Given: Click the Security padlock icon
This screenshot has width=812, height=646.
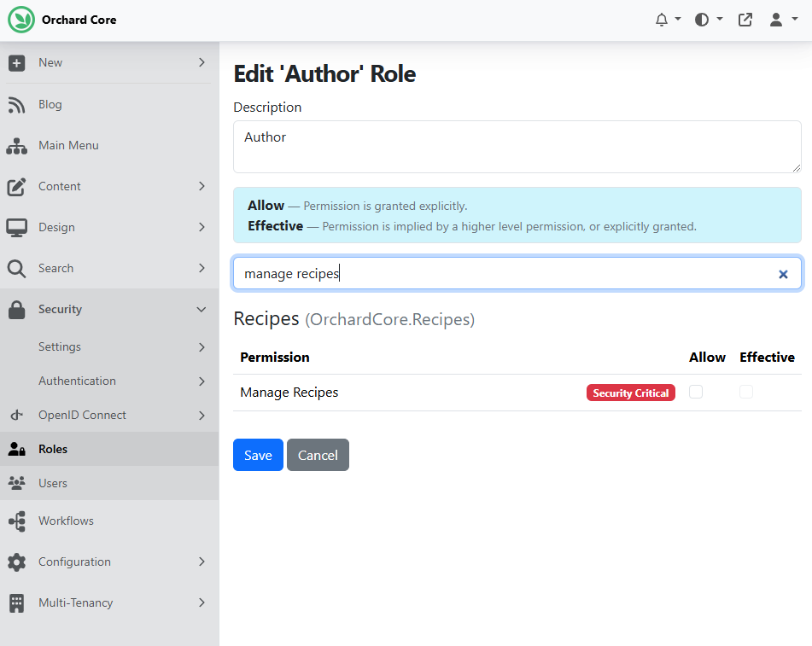Looking at the screenshot, I should (16, 310).
